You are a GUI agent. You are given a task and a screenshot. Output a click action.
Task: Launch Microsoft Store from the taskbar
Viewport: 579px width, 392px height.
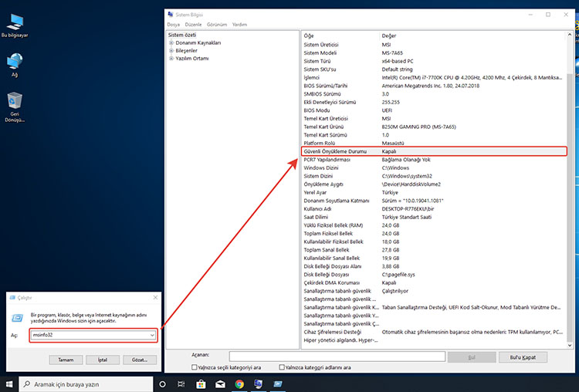click(x=201, y=384)
